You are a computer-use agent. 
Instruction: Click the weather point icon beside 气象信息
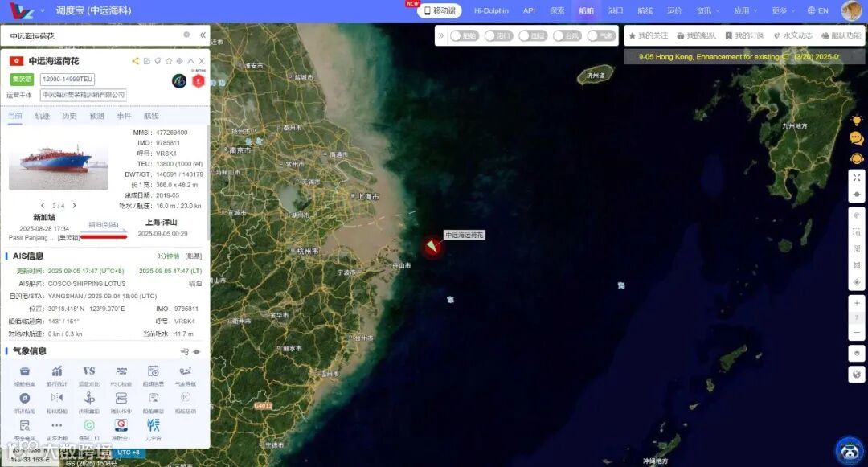point(197,351)
